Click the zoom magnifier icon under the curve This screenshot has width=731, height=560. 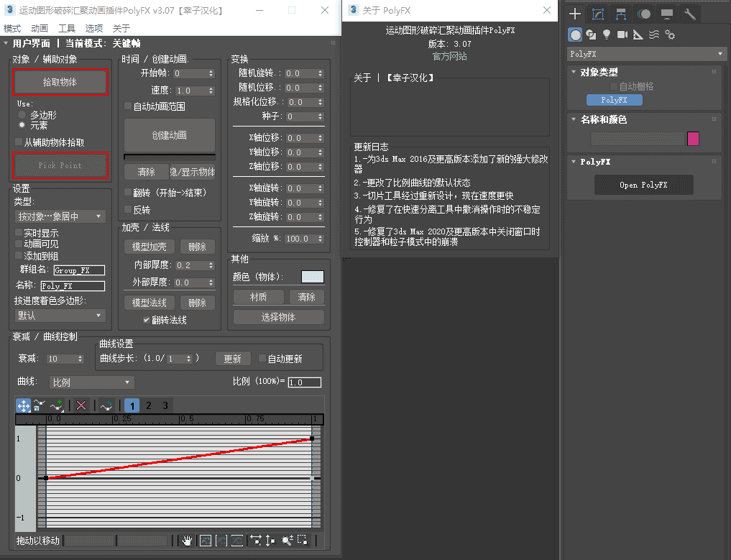287,541
